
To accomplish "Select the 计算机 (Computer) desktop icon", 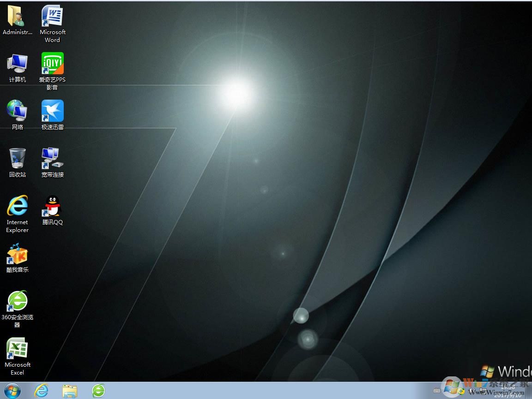I will (x=17, y=68).
